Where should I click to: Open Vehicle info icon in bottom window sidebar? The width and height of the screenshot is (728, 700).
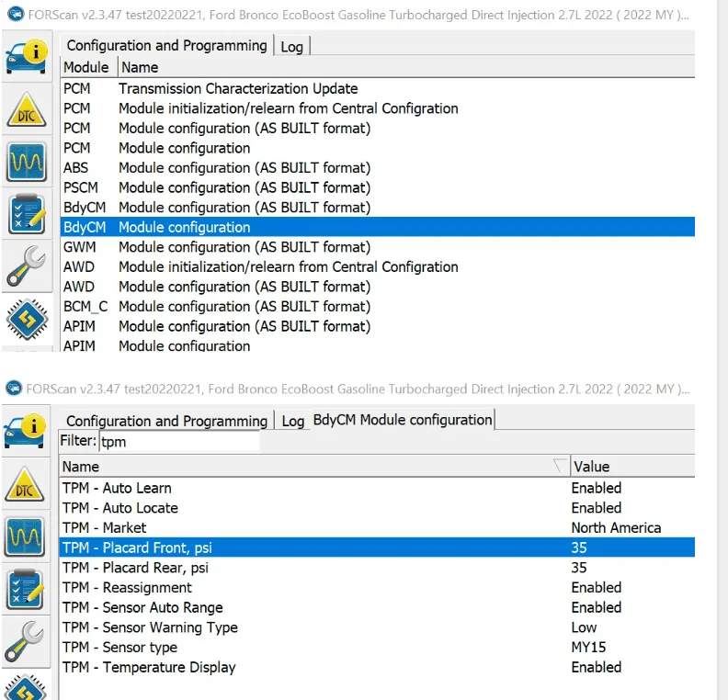tap(25, 431)
